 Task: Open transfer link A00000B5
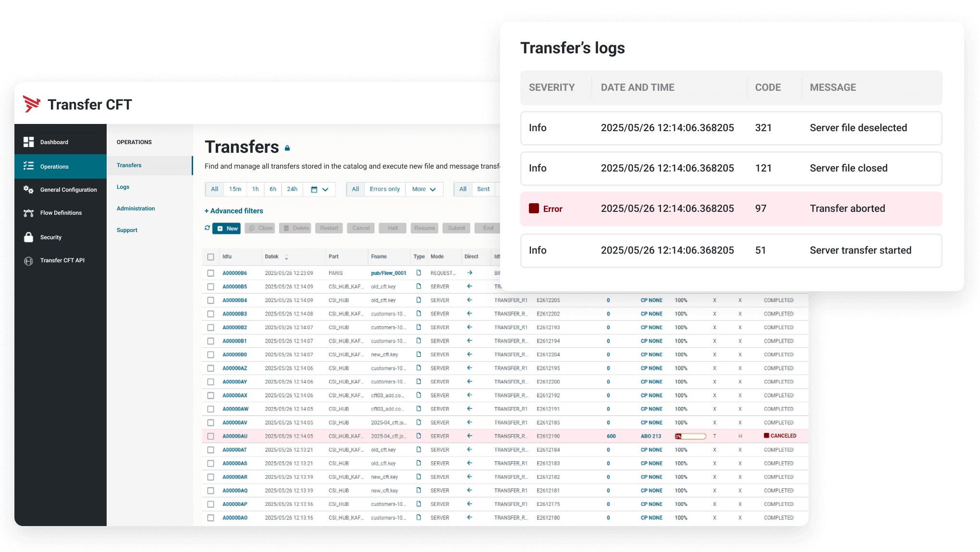point(234,287)
